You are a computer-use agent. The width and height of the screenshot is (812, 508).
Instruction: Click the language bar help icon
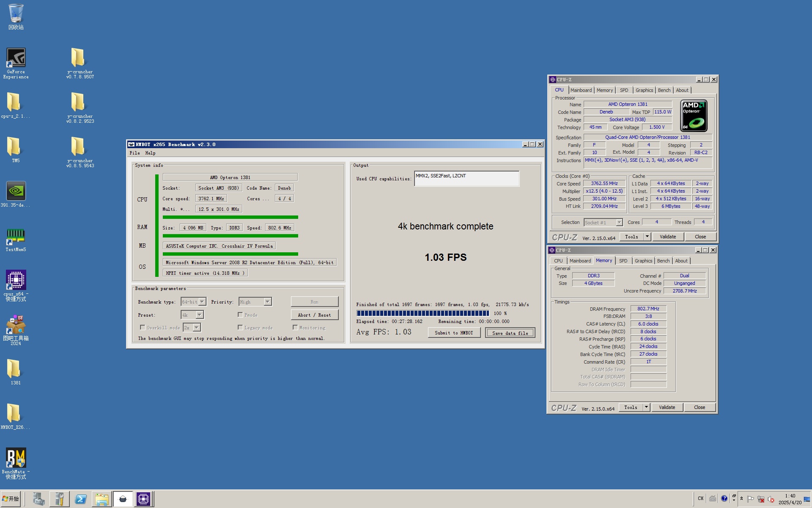tap(724, 499)
